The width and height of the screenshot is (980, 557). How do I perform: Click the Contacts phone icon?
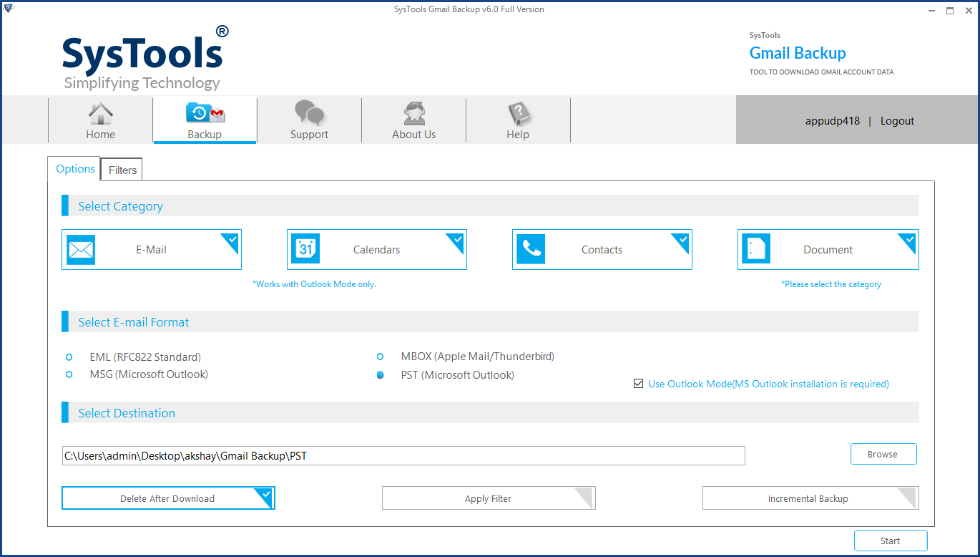[531, 250]
